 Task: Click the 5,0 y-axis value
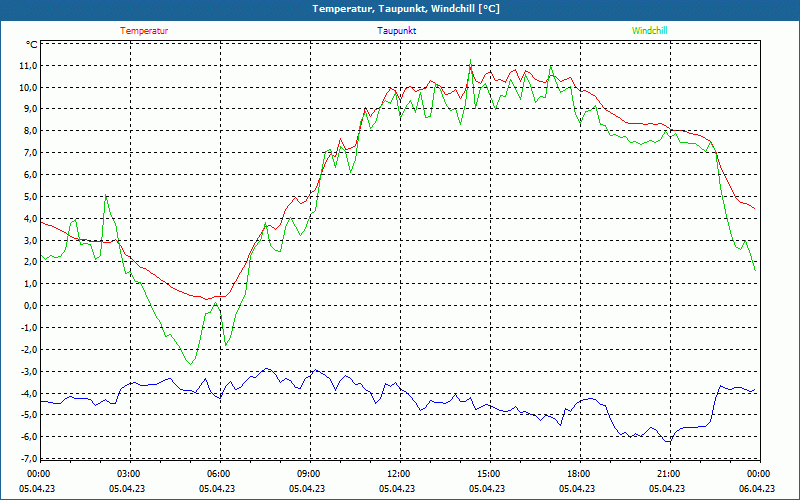[30, 196]
